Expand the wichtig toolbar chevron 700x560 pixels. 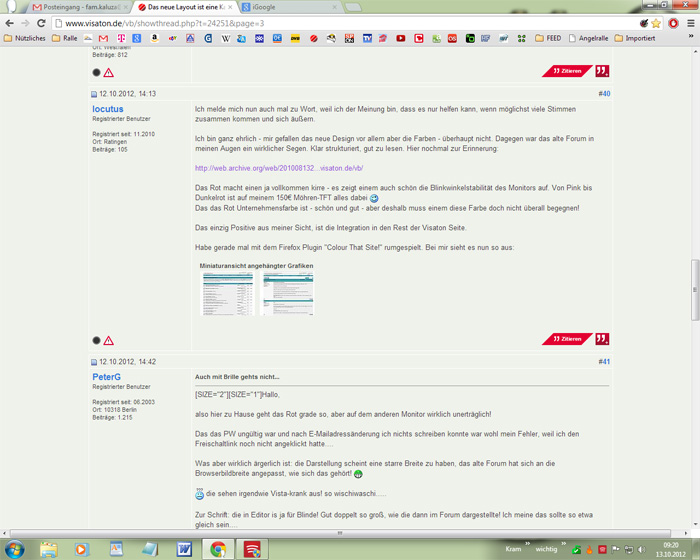pyautogui.click(x=563, y=543)
